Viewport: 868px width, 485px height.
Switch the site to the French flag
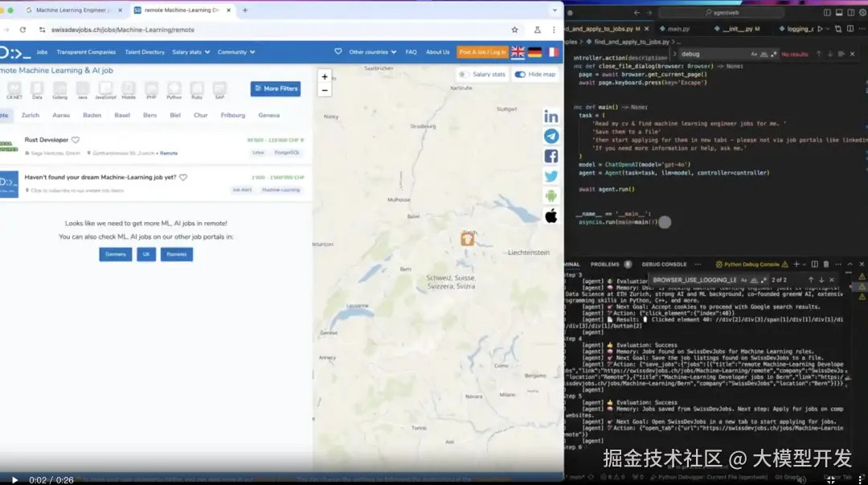[x=552, y=52]
